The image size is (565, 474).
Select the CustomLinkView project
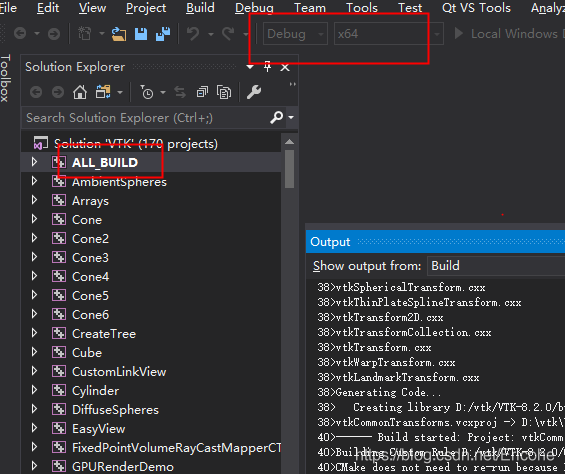pyautogui.click(x=119, y=372)
